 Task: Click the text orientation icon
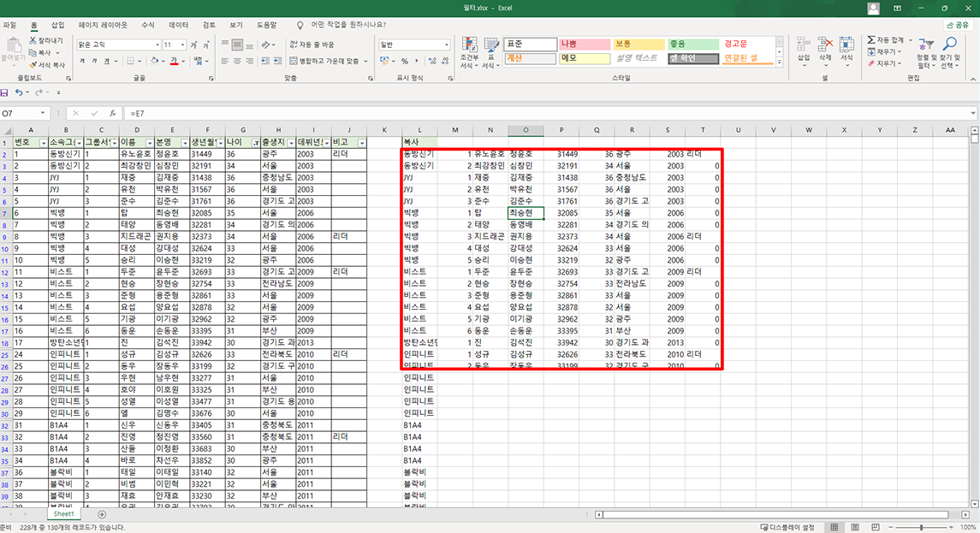coord(265,44)
